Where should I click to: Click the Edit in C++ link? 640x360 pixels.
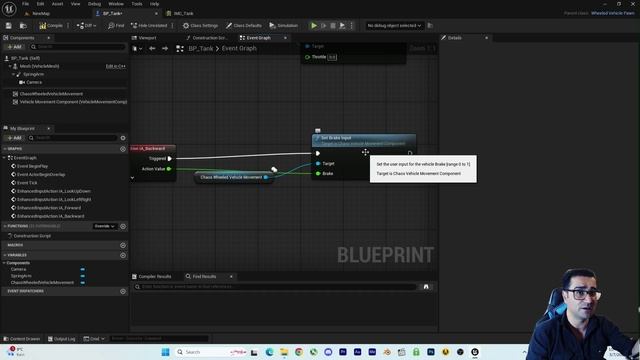point(116,66)
